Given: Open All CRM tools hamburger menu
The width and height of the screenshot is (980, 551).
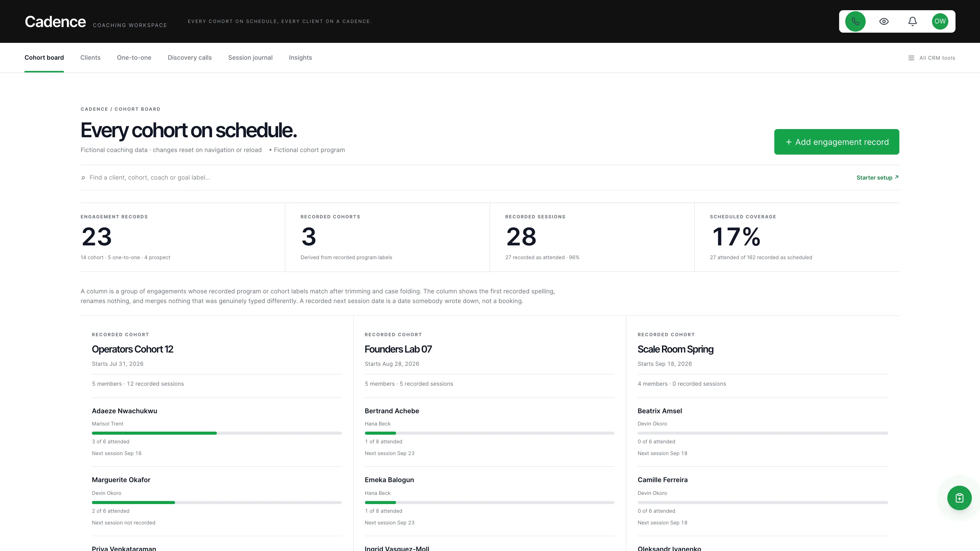Looking at the screenshot, I should (931, 58).
